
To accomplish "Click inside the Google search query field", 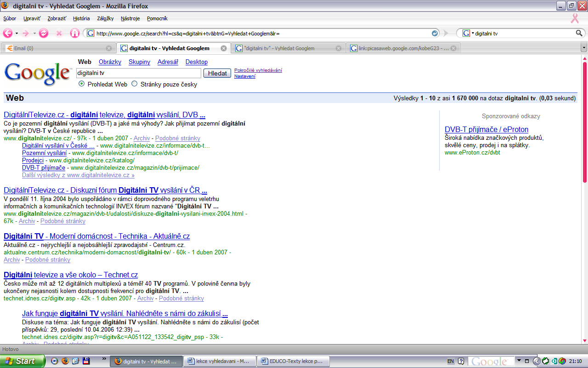I will [138, 73].
